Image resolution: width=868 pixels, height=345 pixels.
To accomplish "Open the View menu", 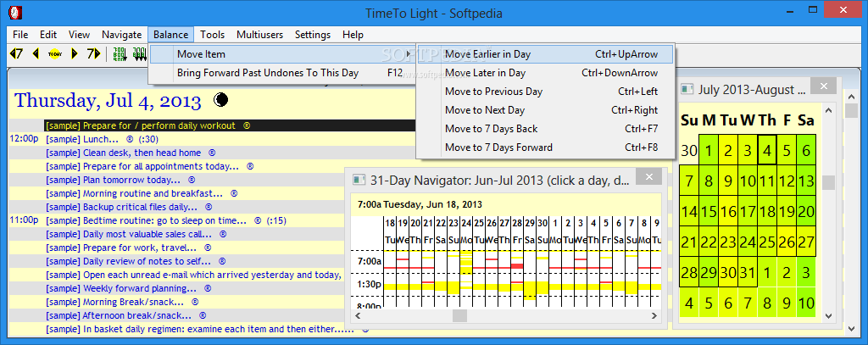I will pos(79,35).
